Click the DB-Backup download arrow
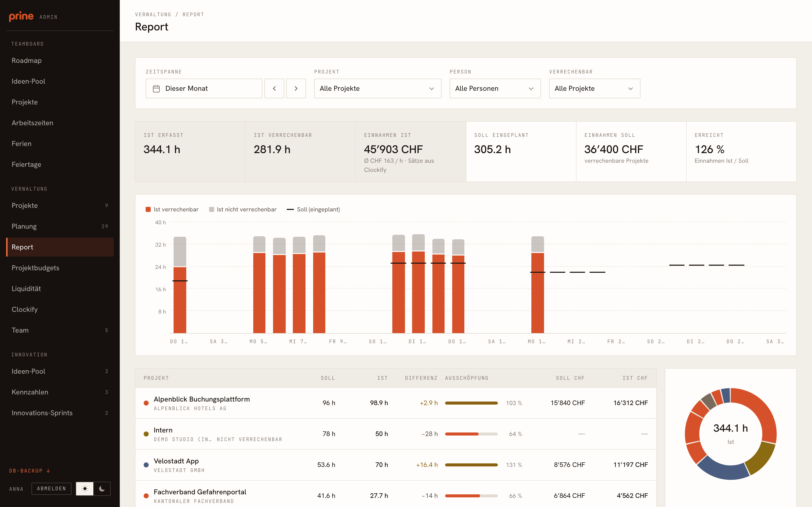 pos(48,471)
